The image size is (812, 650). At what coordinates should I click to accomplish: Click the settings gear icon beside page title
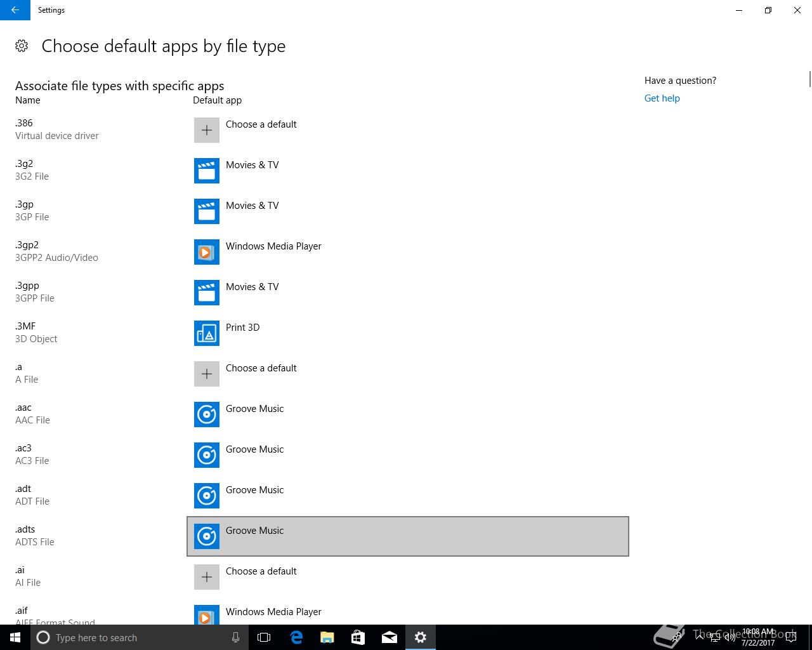click(22, 46)
